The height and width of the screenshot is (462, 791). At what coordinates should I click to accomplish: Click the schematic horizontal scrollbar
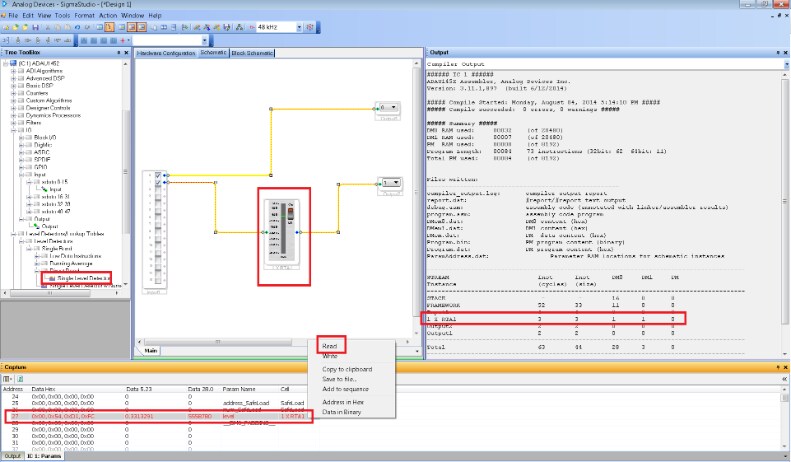[x=218, y=342]
